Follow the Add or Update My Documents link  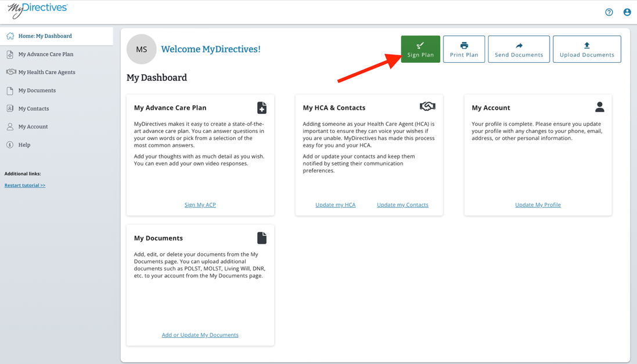(200, 335)
